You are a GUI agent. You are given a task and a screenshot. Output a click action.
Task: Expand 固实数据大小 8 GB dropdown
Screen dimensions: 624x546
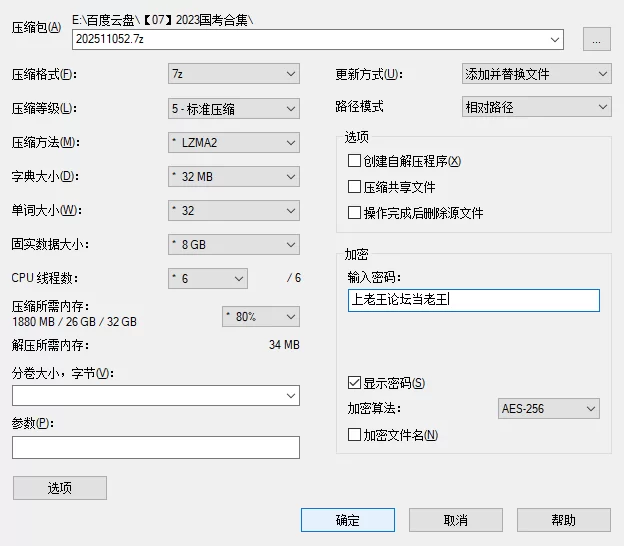point(234,245)
